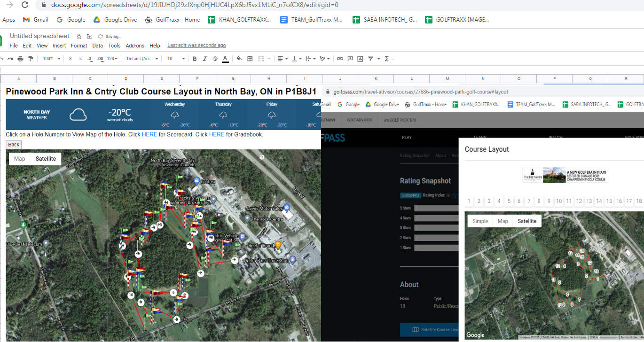The height and width of the screenshot is (342, 644).
Task: Format as currency with the dollar icon
Action: click(71, 59)
